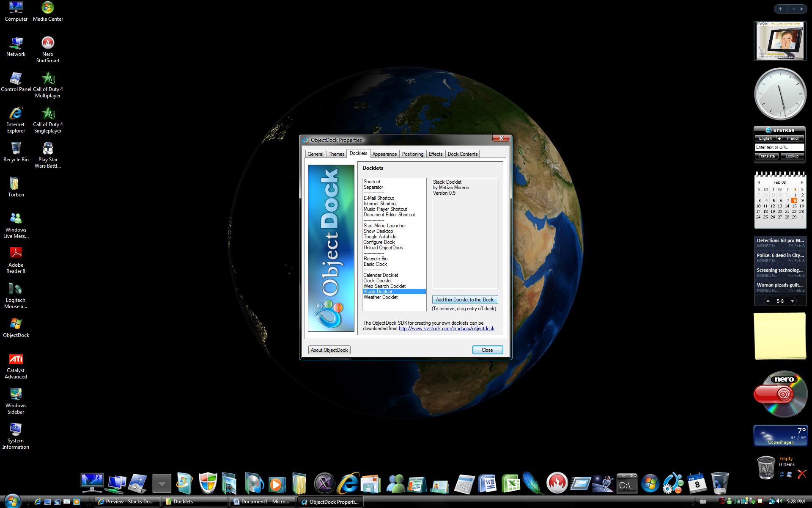This screenshot has width=812, height=508.
Task: Open Logitech Mouse desktop icon
Action: pos(16,295)
